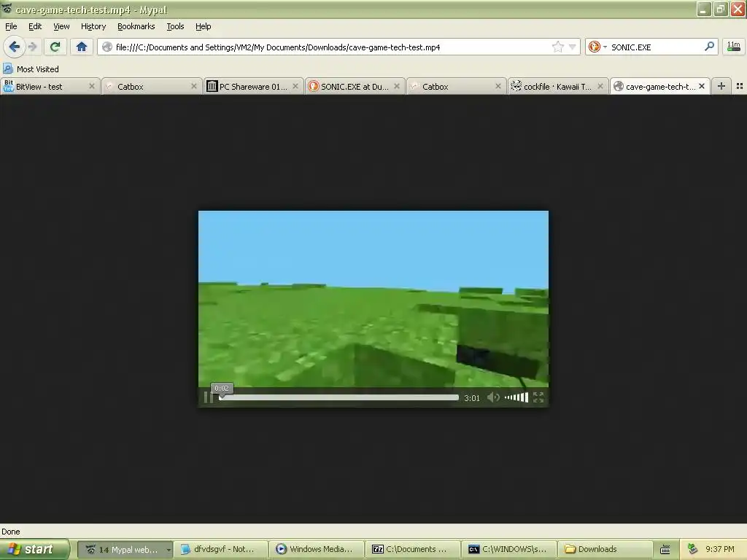Click the search magnifier icon
Image resolution: width=747 pixels, height=560 pixels.
point(709,47)
